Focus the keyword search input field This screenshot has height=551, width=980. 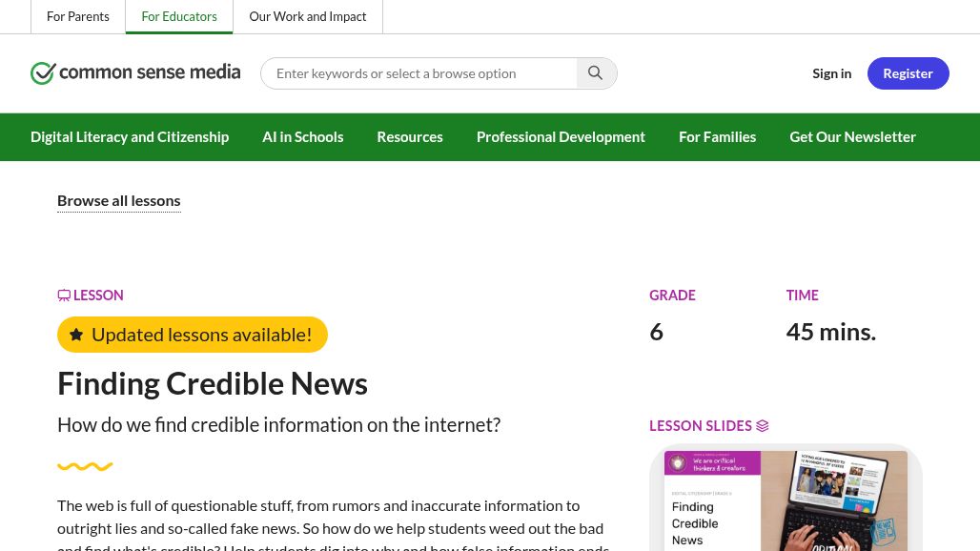(x=419, y=73)
